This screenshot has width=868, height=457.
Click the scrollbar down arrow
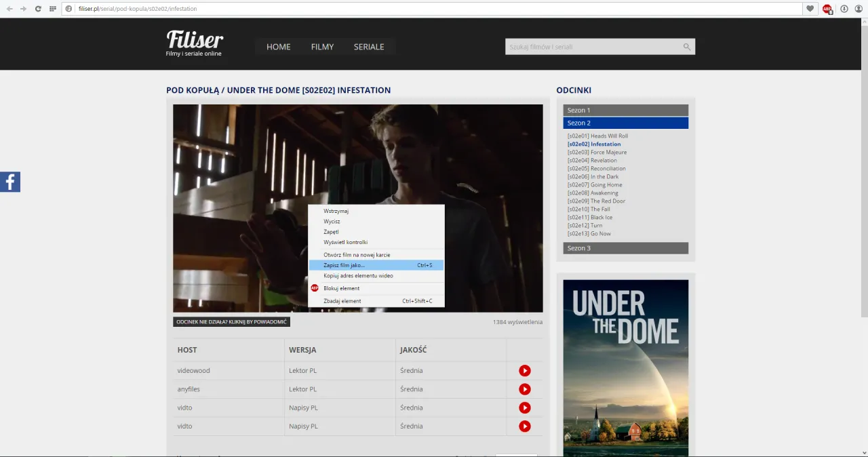pyautogui.click(x=864, y=453)
